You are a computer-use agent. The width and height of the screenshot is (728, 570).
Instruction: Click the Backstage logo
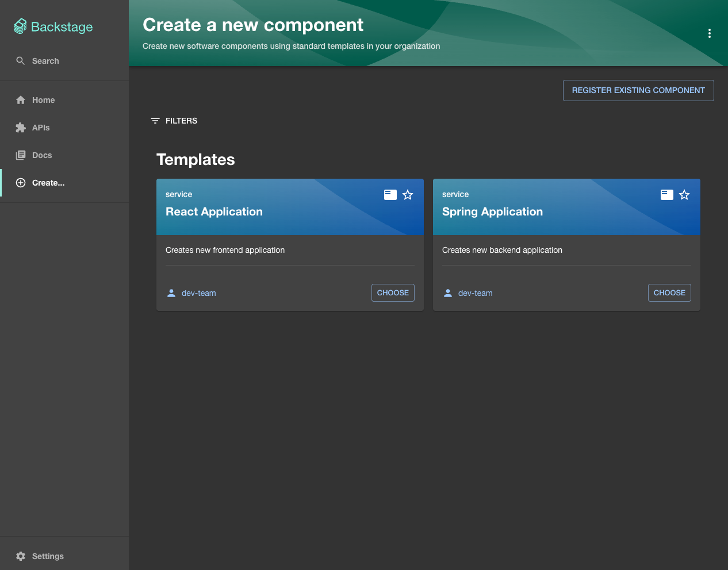coord(53,26)
